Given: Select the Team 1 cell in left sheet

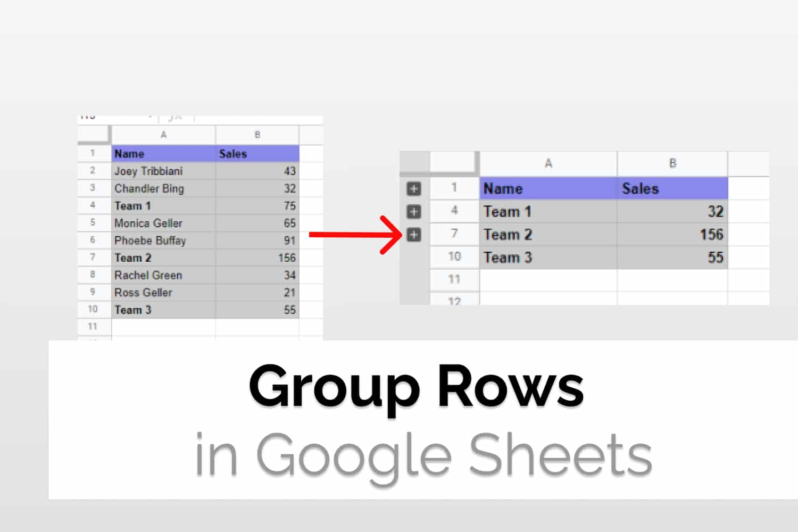Looking at the screenshot, I should pos(163,206).
